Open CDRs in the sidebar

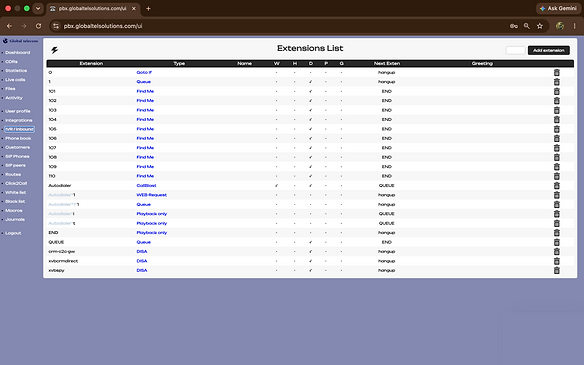coord(12,62)
